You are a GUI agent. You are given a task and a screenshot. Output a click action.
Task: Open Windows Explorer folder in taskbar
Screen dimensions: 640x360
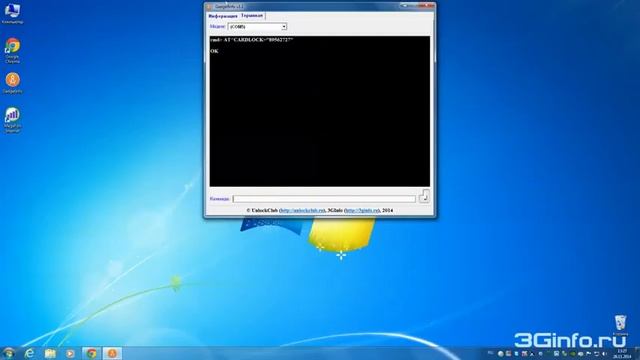(50, 353)
